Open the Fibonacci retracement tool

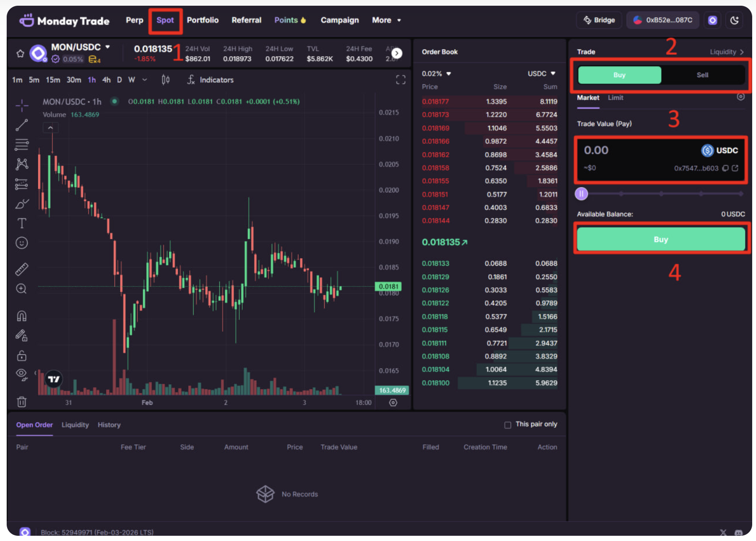point(22,144)
